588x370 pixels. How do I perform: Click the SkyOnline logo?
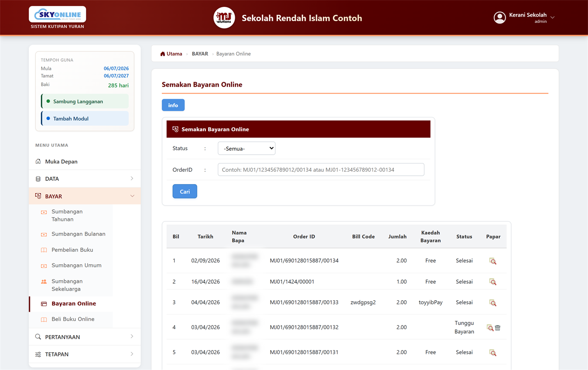tap(57, 14)
